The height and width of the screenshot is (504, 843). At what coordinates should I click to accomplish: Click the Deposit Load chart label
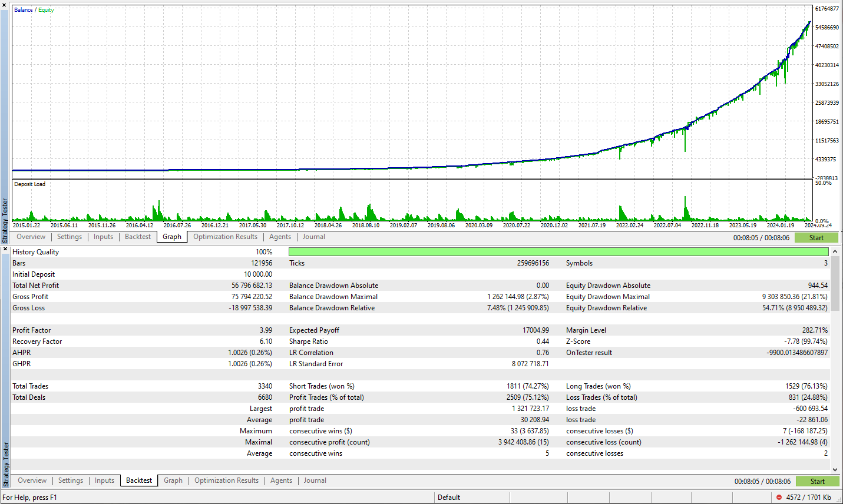click(29, 184)
